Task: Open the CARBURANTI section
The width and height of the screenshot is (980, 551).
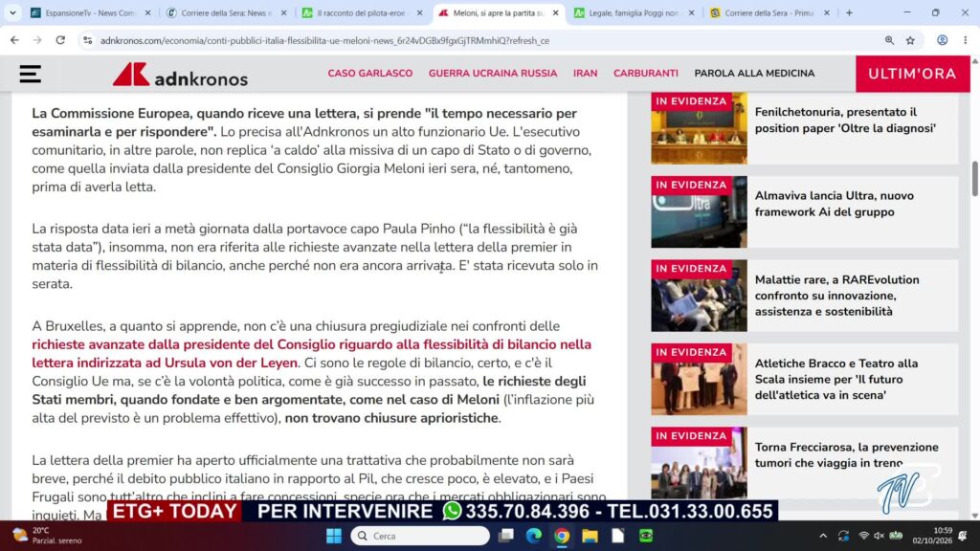Action: point(646,73)
